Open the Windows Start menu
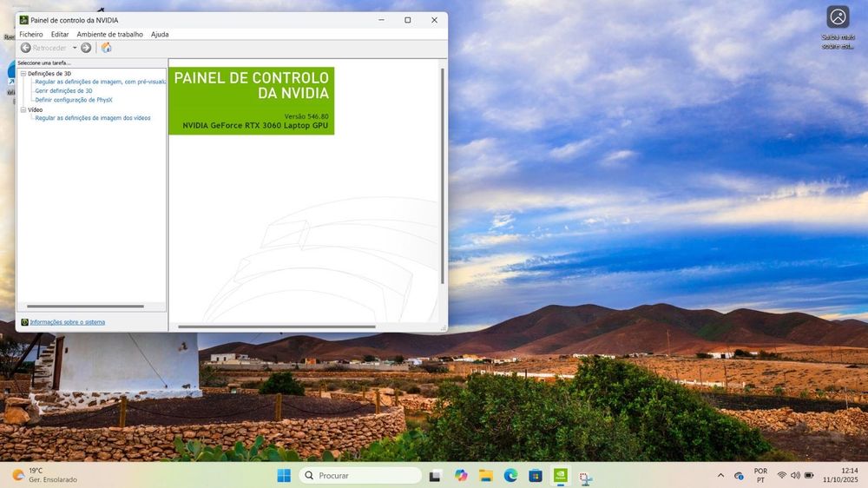This screenshot has height=488, width=868. (284, 475)
